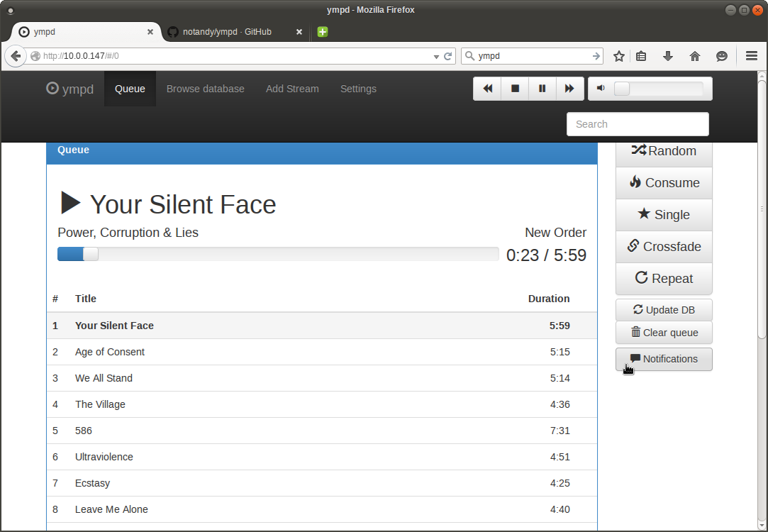The height and width of the screenshot is (532, 768).
Task: Open Firefox downloads with the arrow icon
Action: click(667, 55)
